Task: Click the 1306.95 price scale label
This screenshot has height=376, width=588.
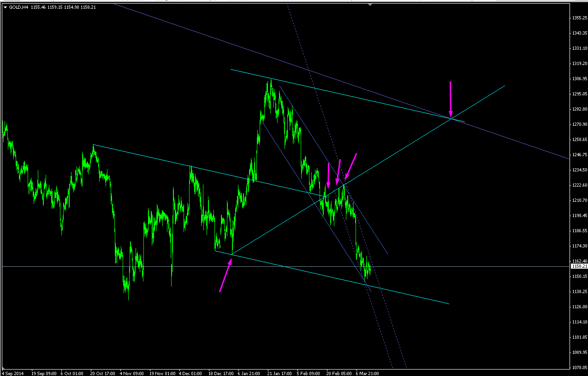Action: [579, 78]
